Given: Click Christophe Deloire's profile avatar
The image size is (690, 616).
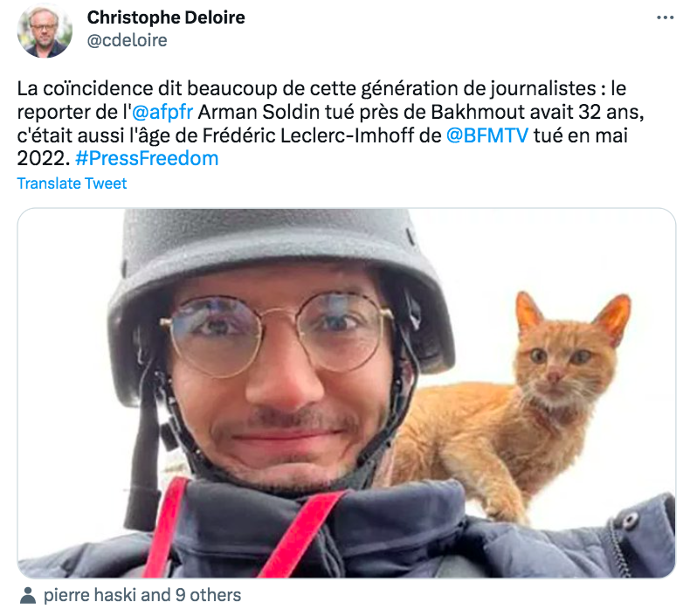Looking at the screenshot, I should tap(45, 30).
